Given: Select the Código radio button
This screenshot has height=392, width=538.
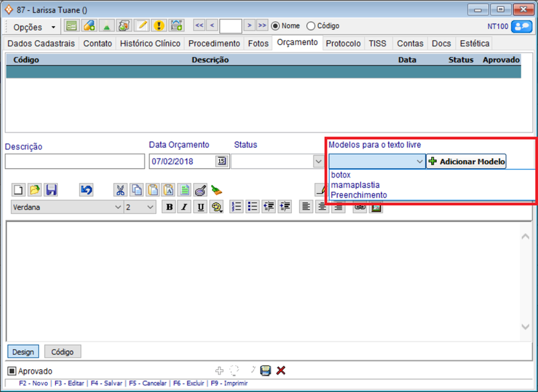Looking at the screenshot, I should (311, 26).
